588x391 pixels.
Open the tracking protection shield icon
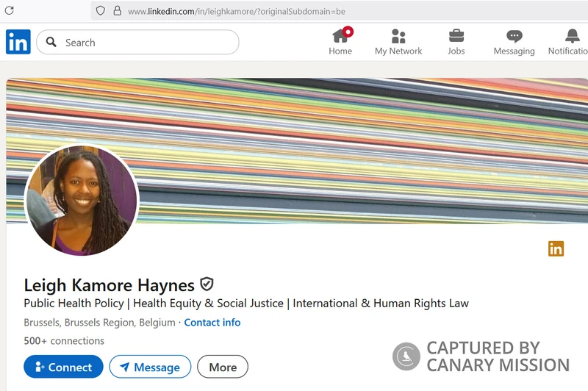100,10
